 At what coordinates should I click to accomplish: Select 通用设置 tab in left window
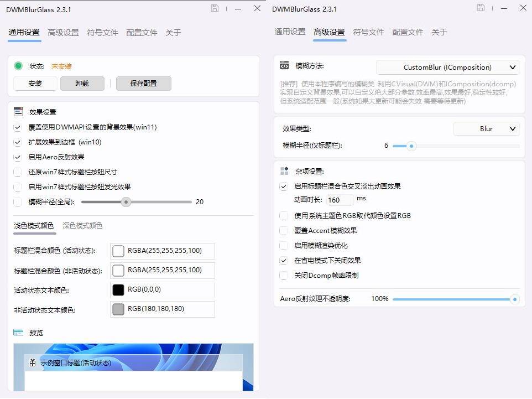(x=24, y=32)
